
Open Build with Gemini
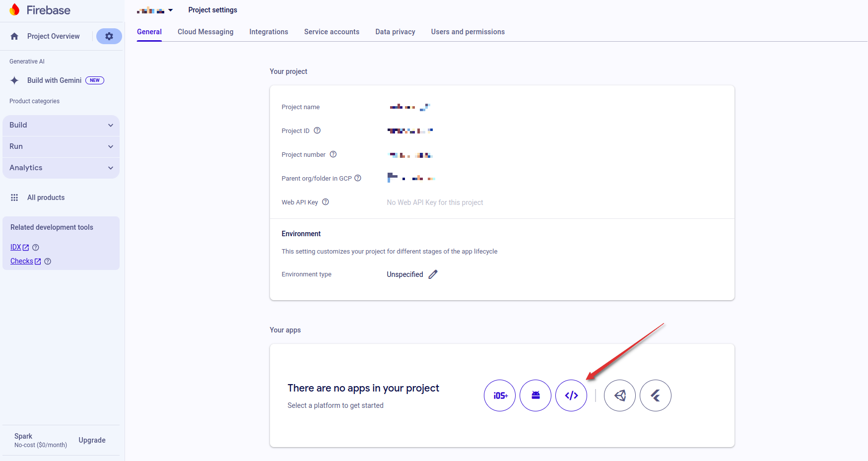pos(54,80)
